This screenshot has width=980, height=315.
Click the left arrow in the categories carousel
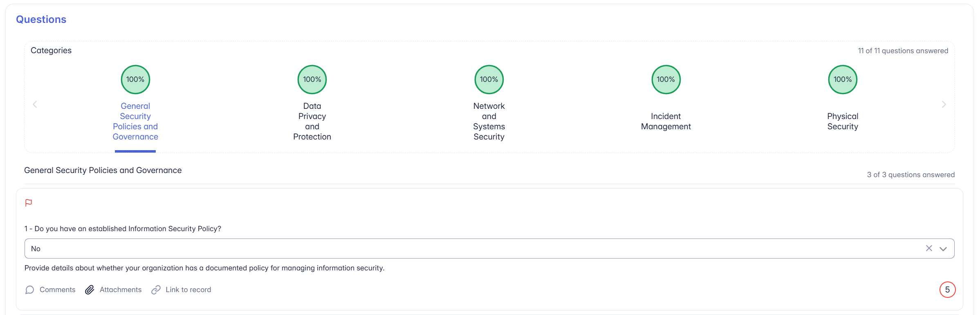tap(35, 104)
